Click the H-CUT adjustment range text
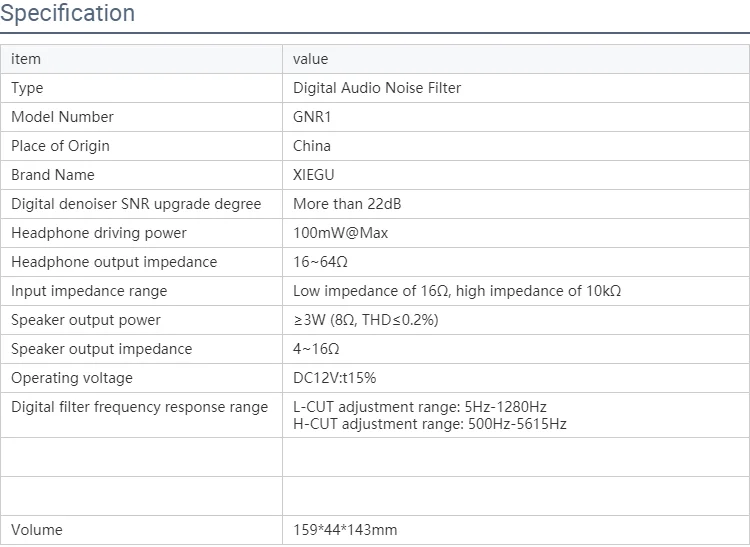This screenshot has height=547, width=750. (430, 424)
